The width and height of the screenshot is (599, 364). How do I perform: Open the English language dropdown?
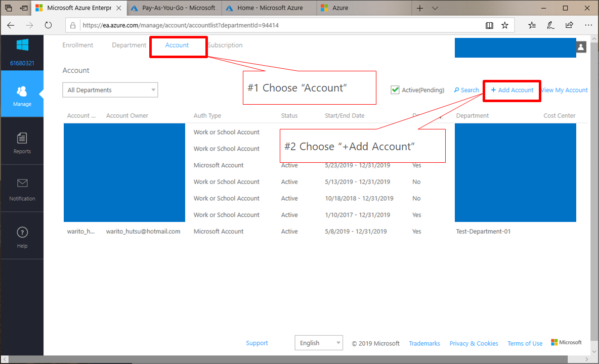(319, 343)
